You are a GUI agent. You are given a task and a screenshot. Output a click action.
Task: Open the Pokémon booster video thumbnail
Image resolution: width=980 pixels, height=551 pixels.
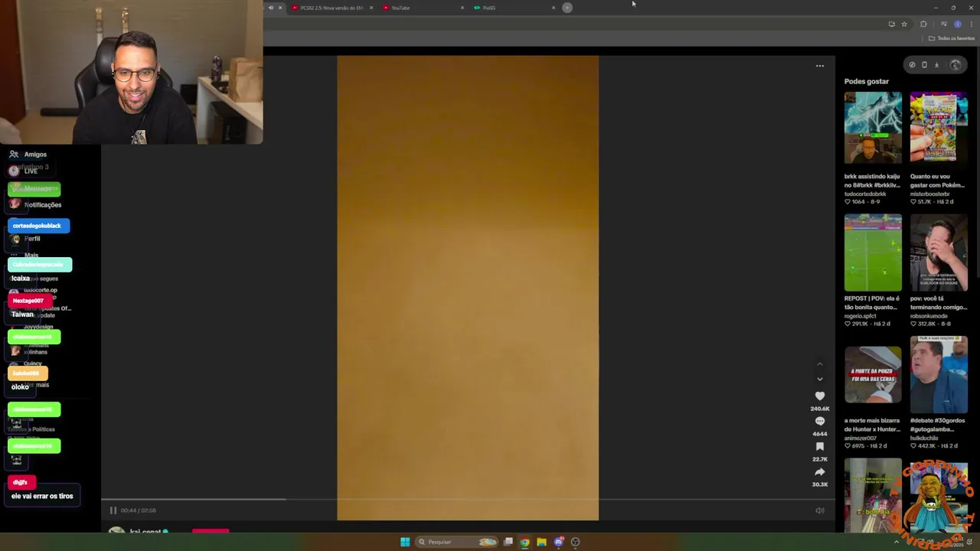pyautogui.click(x=939, y=128)
